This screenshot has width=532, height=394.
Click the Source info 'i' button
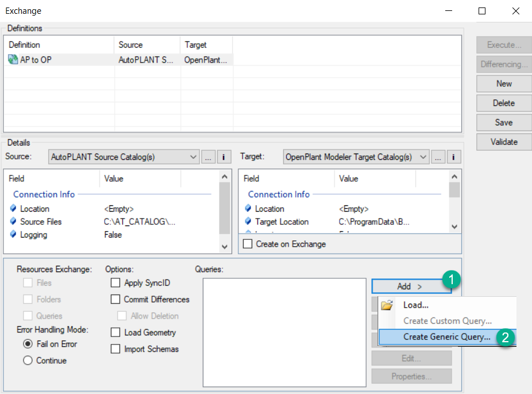(223, 157)
